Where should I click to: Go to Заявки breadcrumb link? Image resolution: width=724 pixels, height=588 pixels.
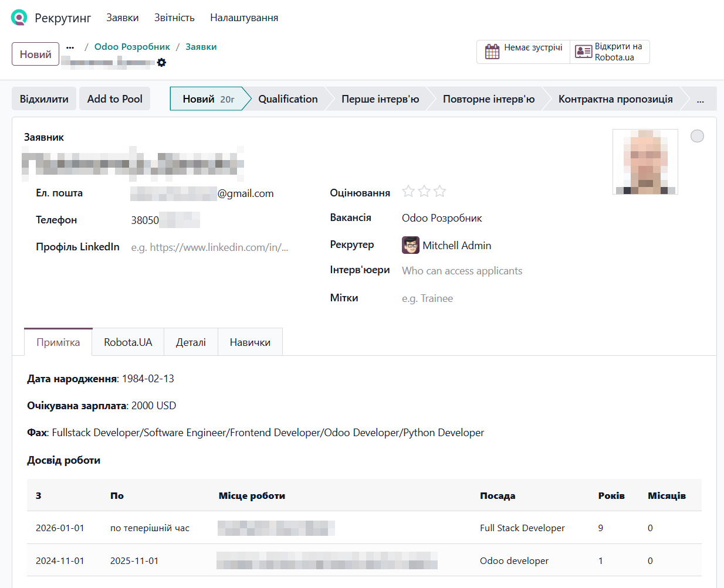point(201,47)
